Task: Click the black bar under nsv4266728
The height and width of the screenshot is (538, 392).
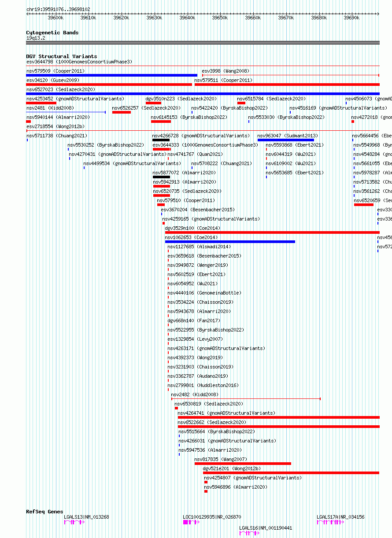Action: click(x=161, y=140)
